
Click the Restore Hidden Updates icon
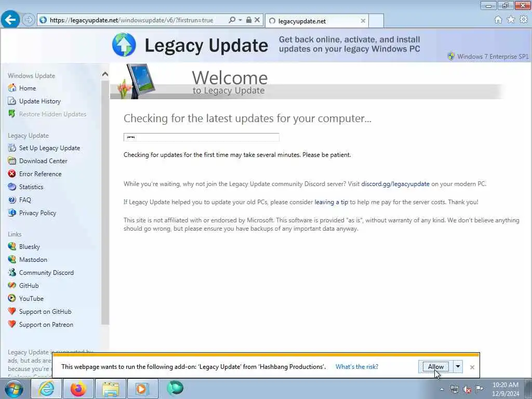coord(12,114)
